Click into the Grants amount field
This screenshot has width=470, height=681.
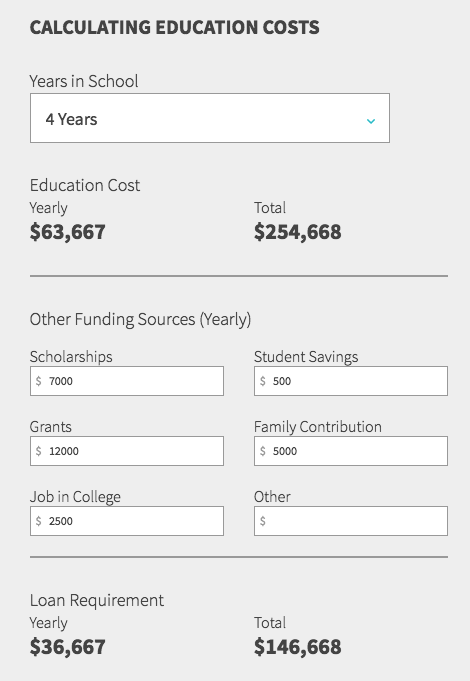[x=127, y=451]
